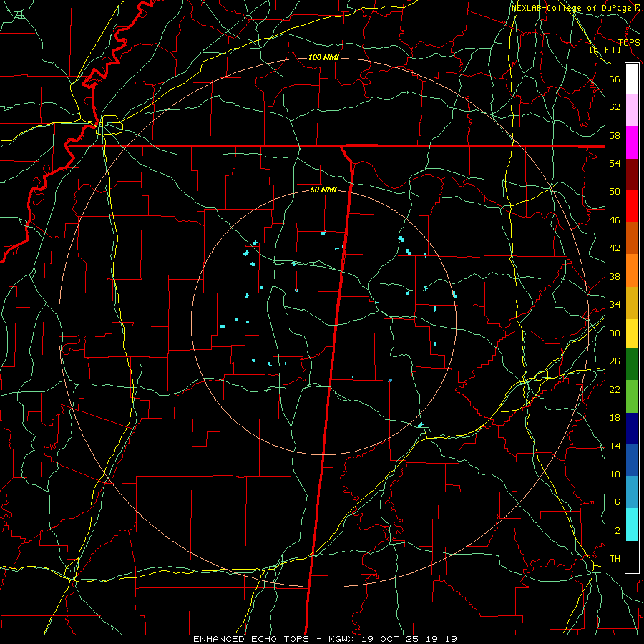
Task: Click the '[K FT]' units label
Action: tap(605, 50)
